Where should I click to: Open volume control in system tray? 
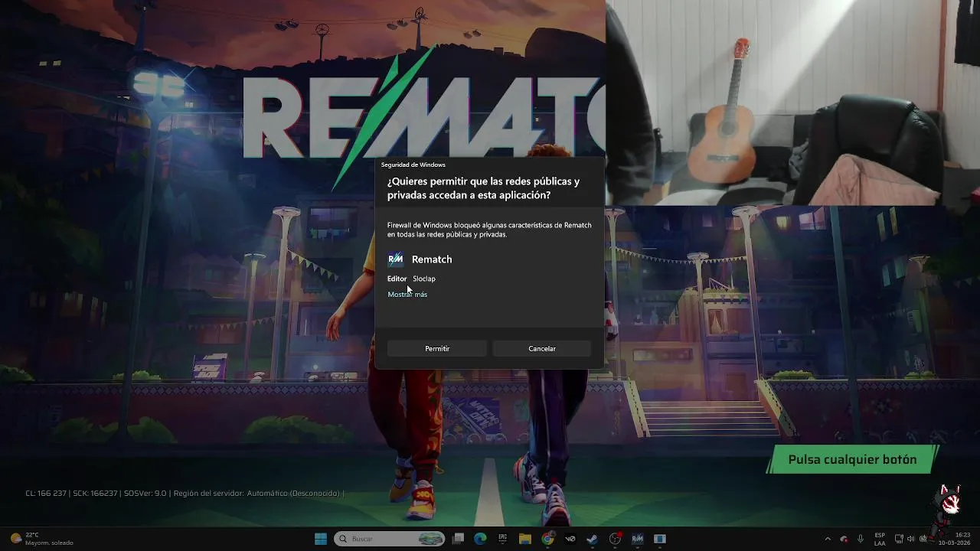coord(910,539)
